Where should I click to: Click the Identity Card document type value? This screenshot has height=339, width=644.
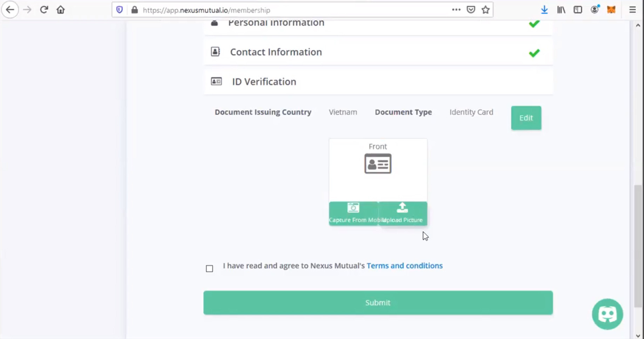coord(471,112)
